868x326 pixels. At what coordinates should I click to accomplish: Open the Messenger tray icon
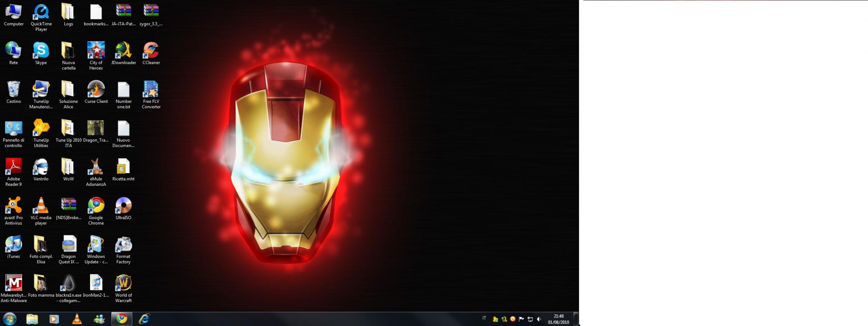coord(495,319)
